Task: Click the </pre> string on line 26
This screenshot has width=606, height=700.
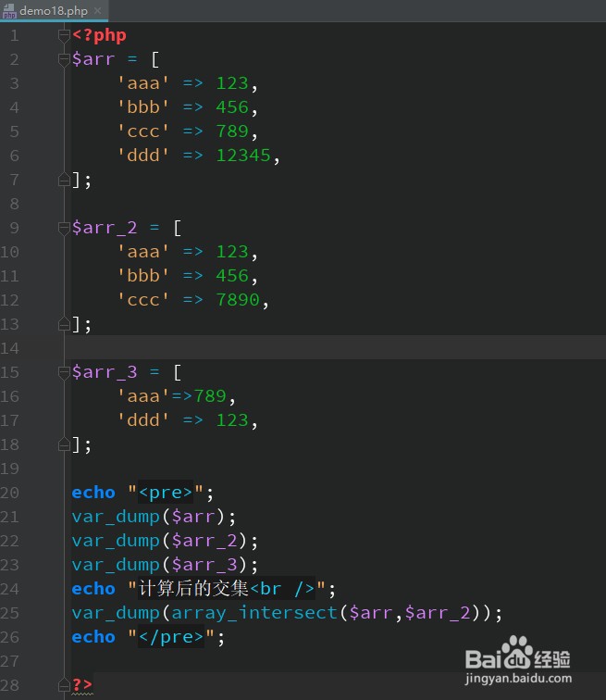Action: 171,637
